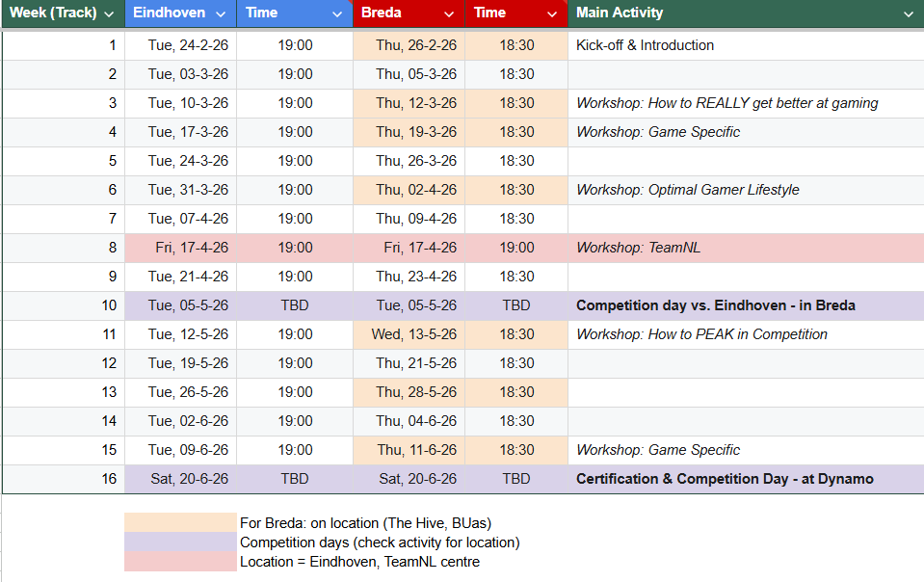Select the Eindhoven date 'Tue, 10-3-26'
This screenshot has width=924, height=582.
181,103
